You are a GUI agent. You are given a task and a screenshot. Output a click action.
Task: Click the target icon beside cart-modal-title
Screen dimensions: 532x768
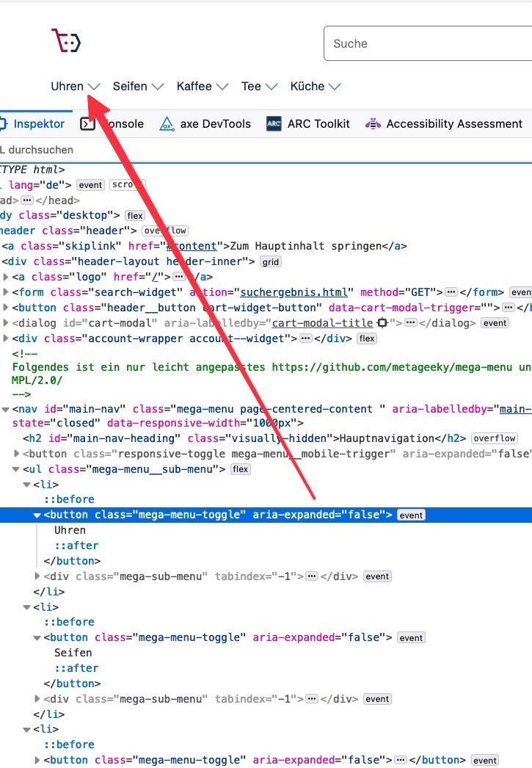[x=382, y=323]
